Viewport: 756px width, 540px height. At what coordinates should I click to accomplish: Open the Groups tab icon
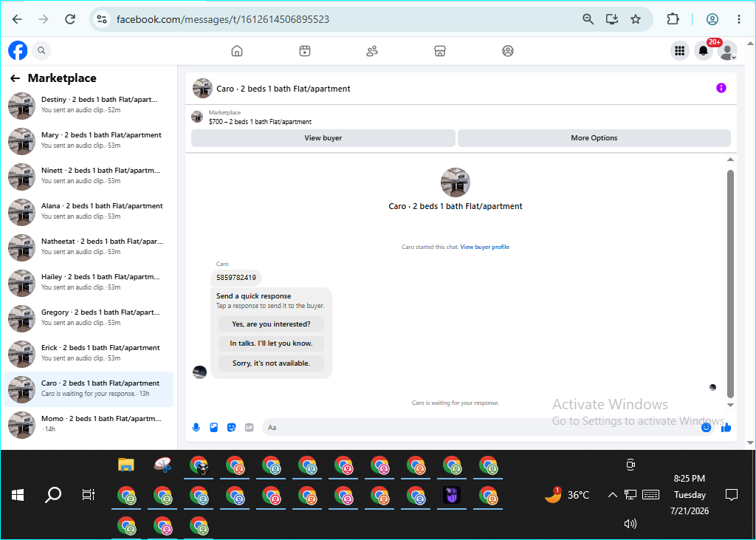[x=508, y=51]
